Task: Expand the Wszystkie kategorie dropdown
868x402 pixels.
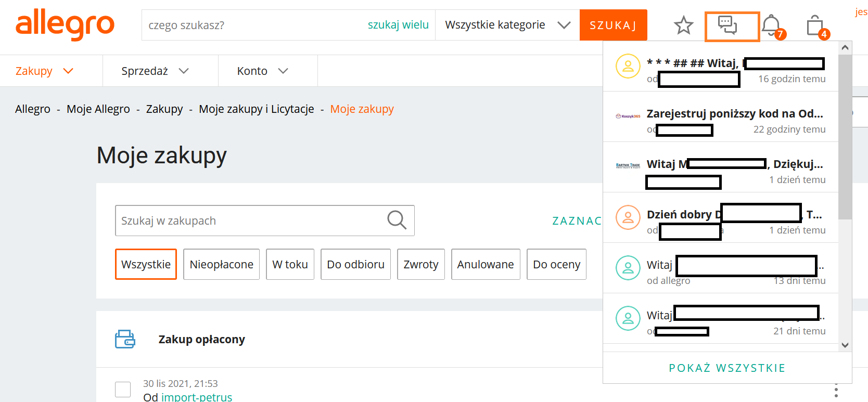Action: 507,25
